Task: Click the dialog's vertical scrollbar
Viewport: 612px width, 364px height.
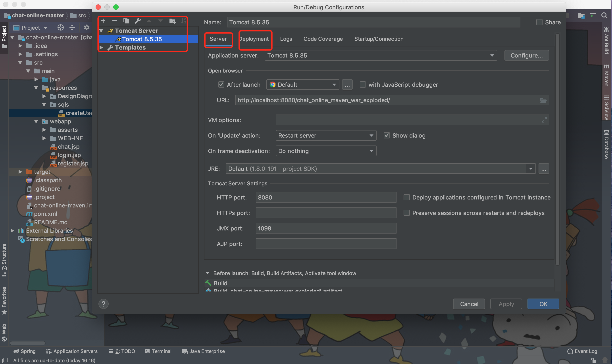Action: click(x=557, y=150)
